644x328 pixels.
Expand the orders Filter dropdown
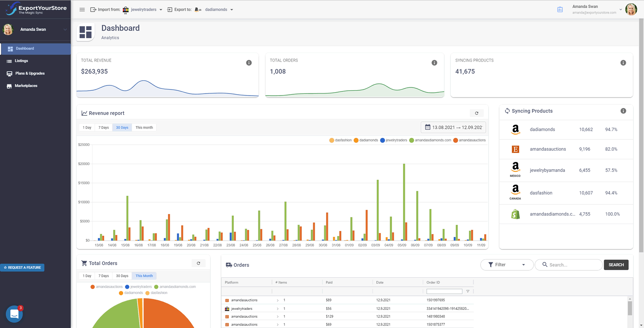point(507,265)
